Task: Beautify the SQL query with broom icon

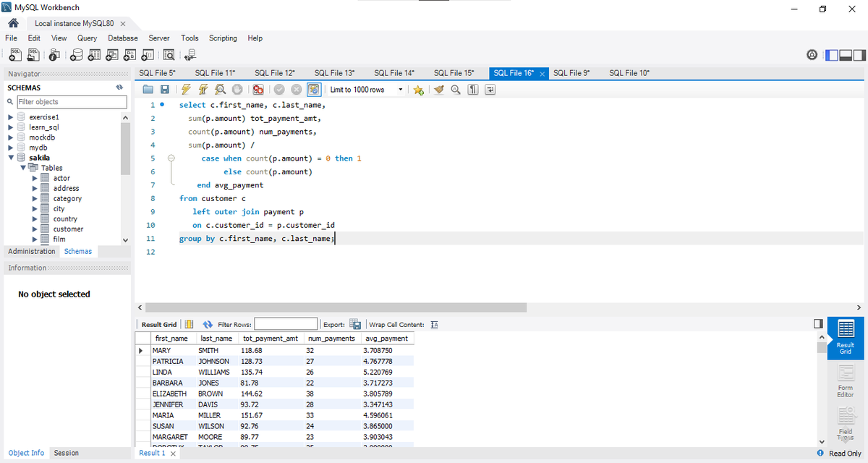Action: (439, 90)
